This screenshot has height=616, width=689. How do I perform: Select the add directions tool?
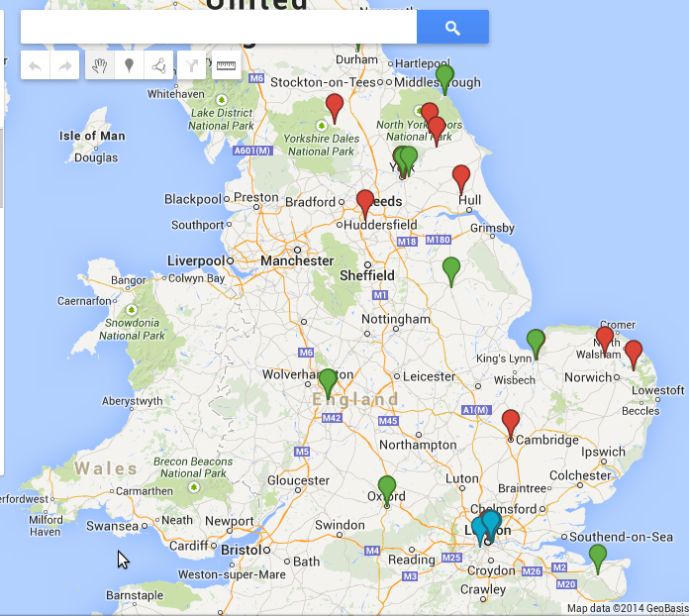(192, 65)
